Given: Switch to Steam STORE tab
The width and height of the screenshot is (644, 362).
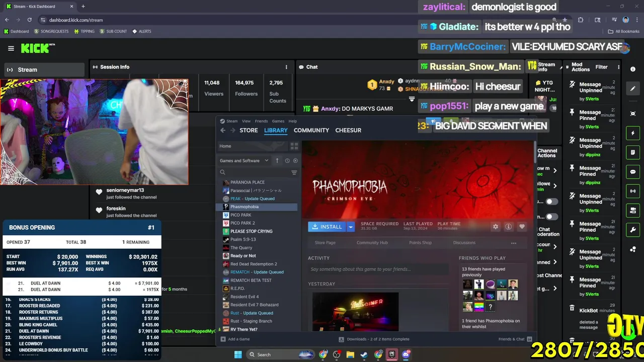Looking at the screenshot, I should pos(249,130).
